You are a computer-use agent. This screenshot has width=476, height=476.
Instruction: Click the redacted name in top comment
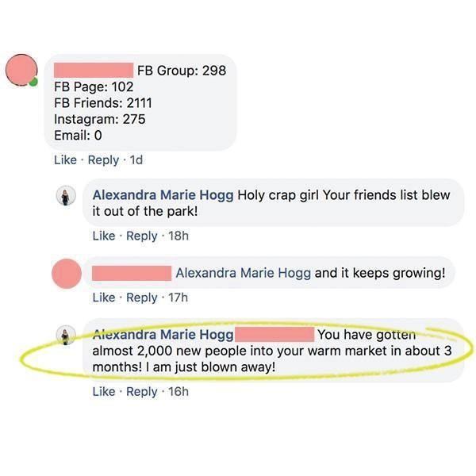pyautogui.click(x=94, y=70)
